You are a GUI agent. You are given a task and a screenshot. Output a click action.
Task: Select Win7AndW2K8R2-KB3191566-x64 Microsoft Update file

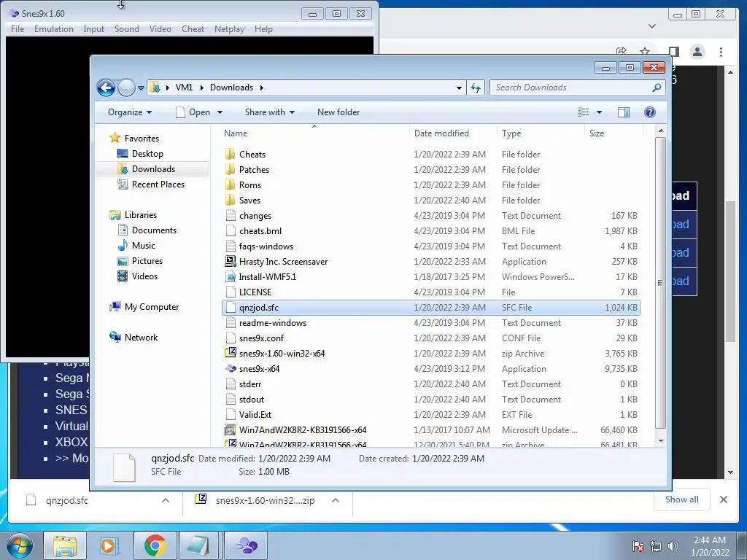[x=303, y=430]
